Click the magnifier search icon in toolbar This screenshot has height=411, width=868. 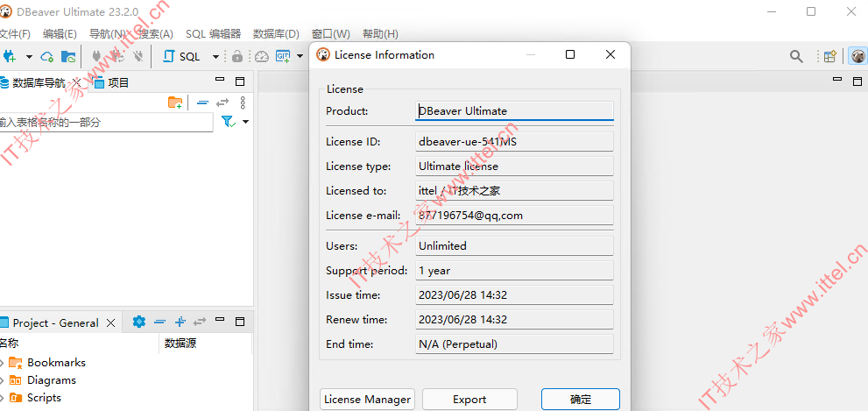(796, 56)
